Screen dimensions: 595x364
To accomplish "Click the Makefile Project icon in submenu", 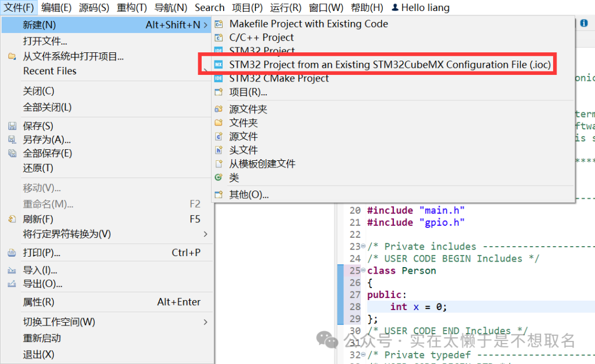I will tap(219, 24).
